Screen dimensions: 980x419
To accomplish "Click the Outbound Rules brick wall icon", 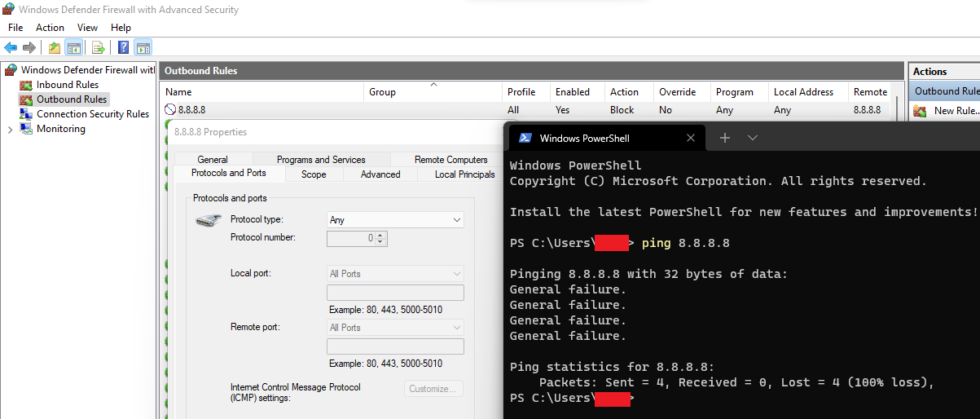I will point(26,99).
